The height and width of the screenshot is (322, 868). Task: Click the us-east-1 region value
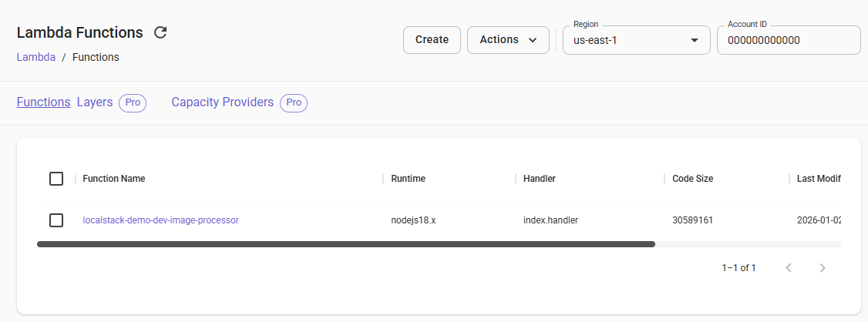595,40
